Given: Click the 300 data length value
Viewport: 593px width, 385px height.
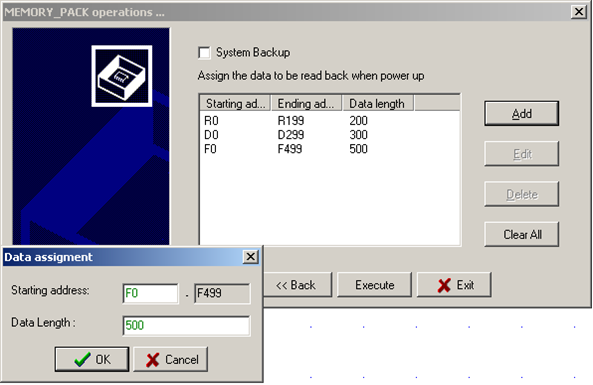Looking at the screenshot, I should 358,135.
